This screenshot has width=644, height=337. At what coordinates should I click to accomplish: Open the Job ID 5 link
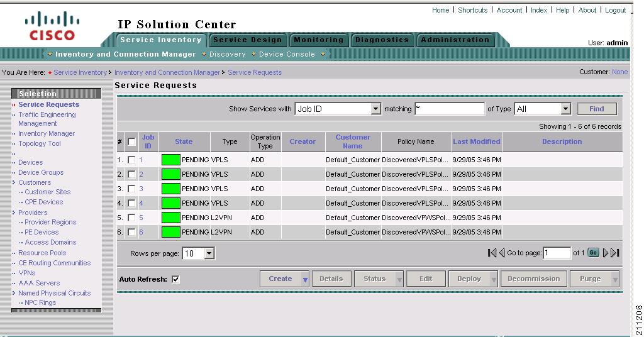pos(141,218)
